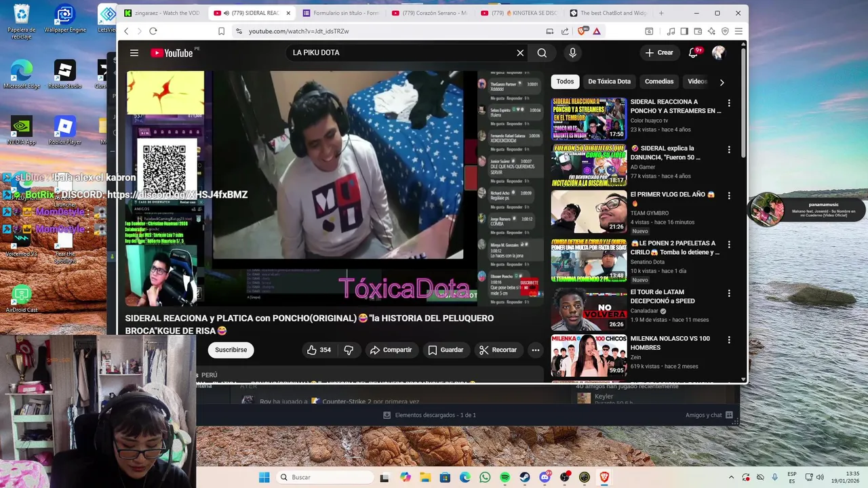
Task: Open the YouTube account avatar menu
Action: click(718, 53)
